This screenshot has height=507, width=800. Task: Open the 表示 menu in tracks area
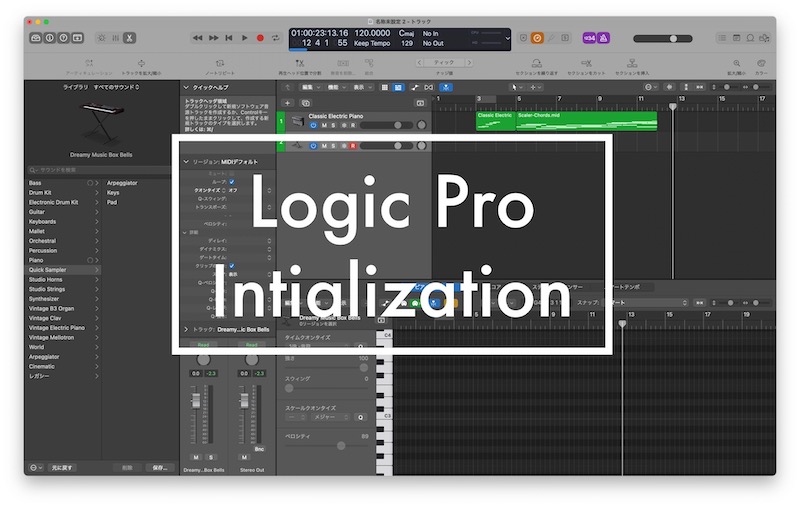click(362, 87)
